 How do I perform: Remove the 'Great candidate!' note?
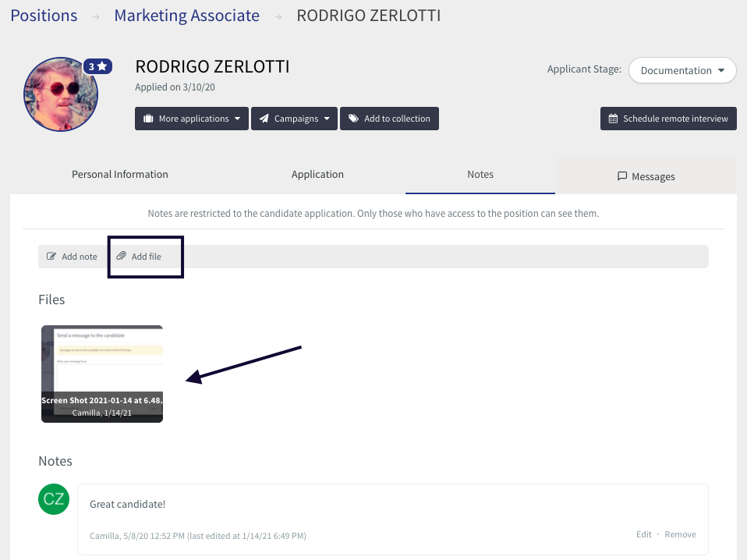680,534
